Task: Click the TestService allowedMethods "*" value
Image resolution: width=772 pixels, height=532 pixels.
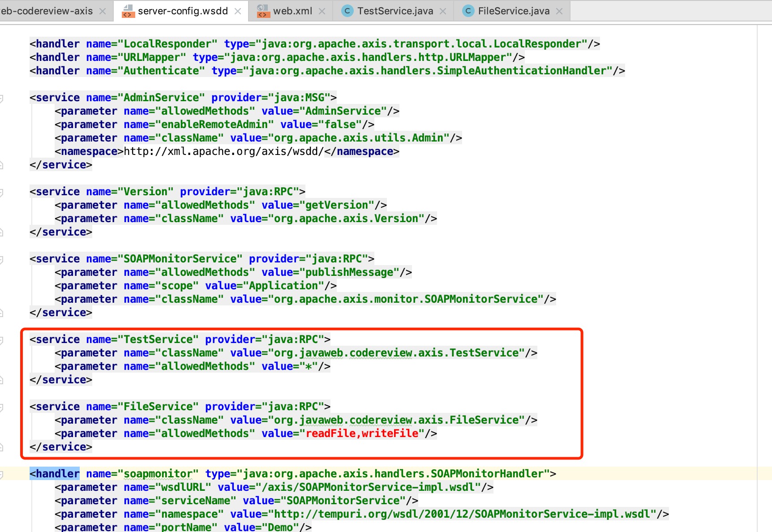Action: (309, 366)
